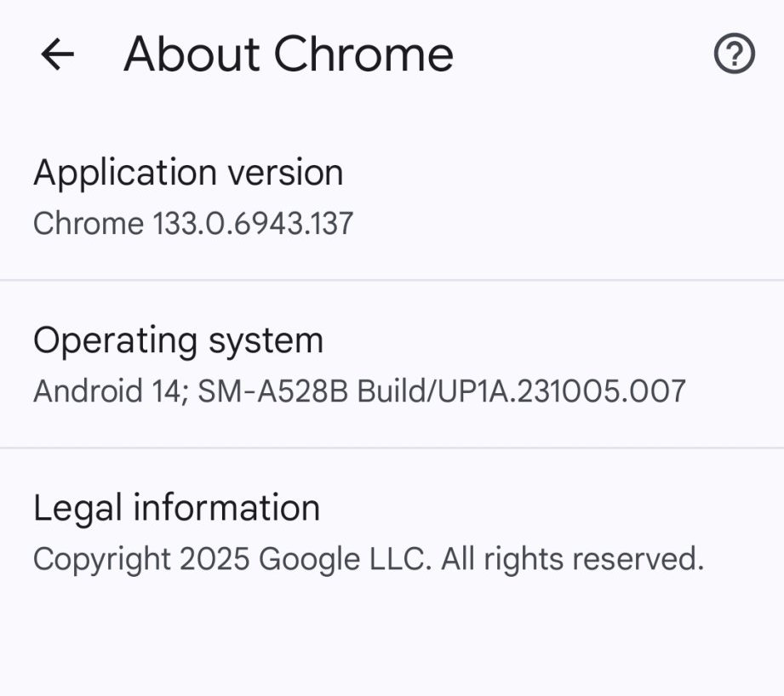Tap the word Chrome in the page title
Image resolution: width=784 pixels, height=696 pixels.
tap(363, 55)
